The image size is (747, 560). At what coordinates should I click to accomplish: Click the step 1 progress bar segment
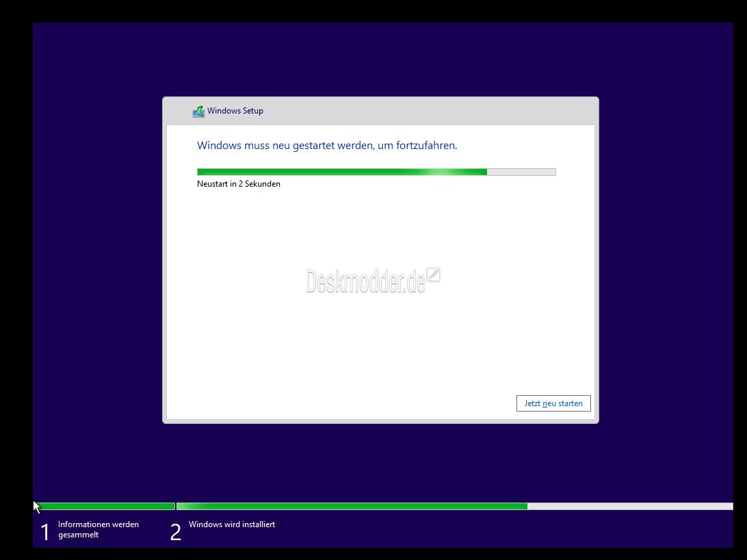105,506
